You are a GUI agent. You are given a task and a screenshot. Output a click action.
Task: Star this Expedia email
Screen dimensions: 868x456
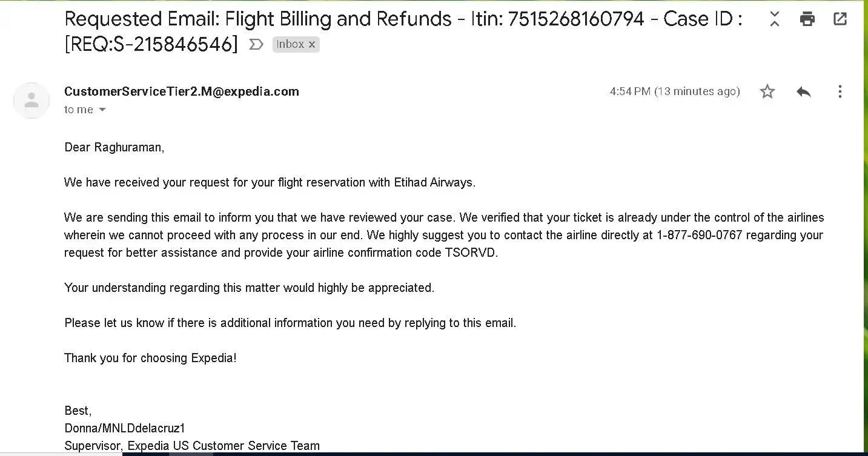(767, 91)
